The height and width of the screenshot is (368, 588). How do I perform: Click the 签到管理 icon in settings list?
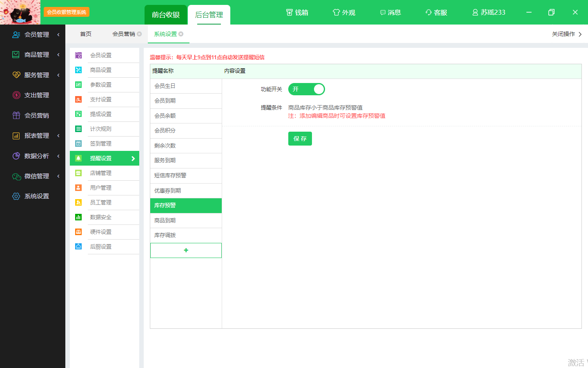[78, 144]
